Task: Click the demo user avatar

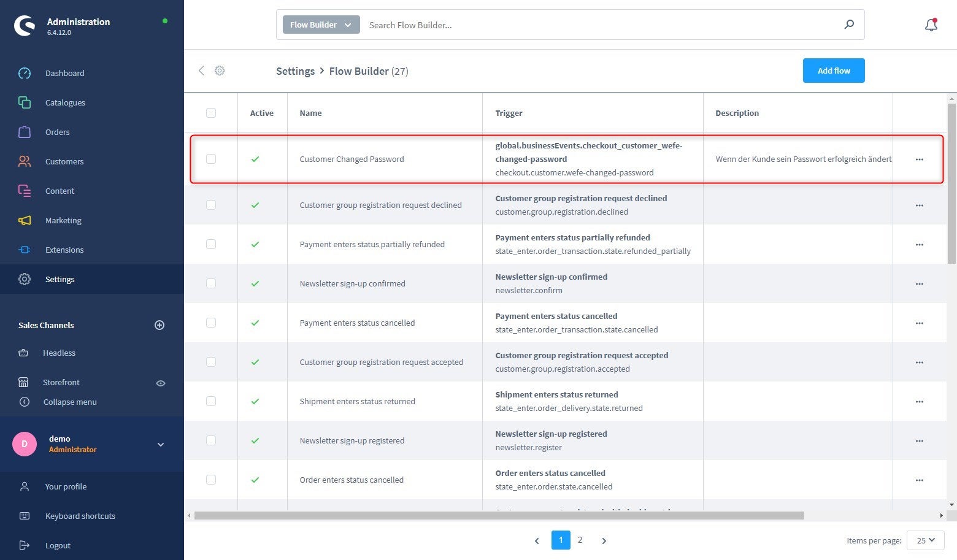Action: pyautogui.click(x=25, y=444)
